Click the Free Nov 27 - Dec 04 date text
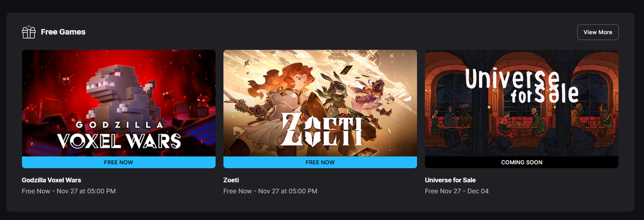 pyautogui.click(x=457, y=191)
